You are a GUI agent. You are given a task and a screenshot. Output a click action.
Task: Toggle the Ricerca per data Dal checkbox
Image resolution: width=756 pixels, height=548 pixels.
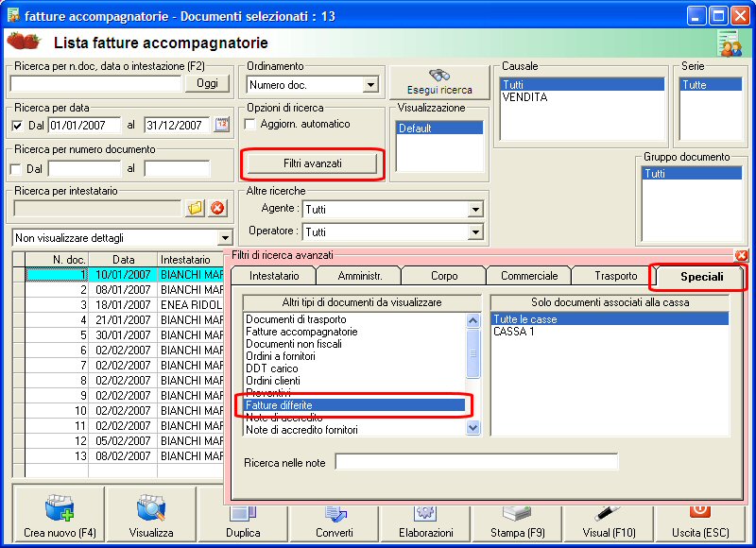(17, 126)
